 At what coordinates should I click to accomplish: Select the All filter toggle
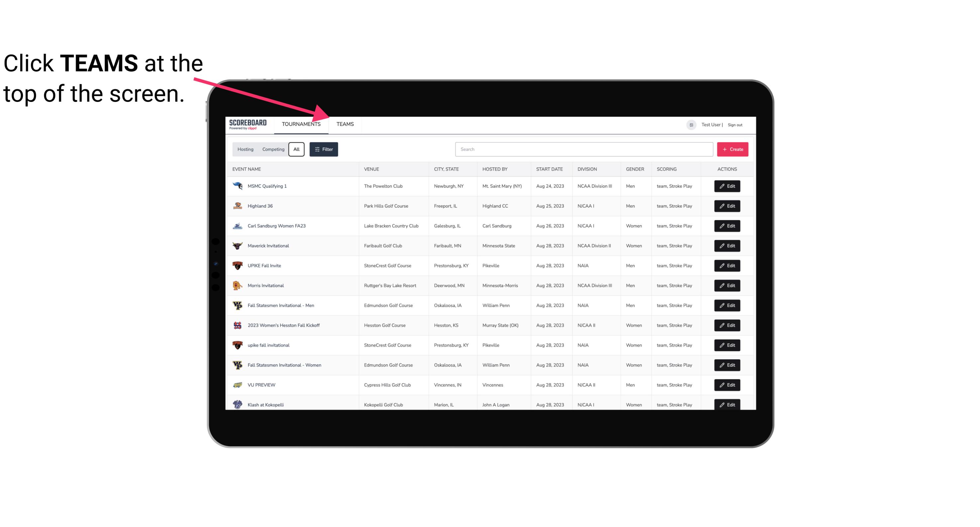(297, 149)
